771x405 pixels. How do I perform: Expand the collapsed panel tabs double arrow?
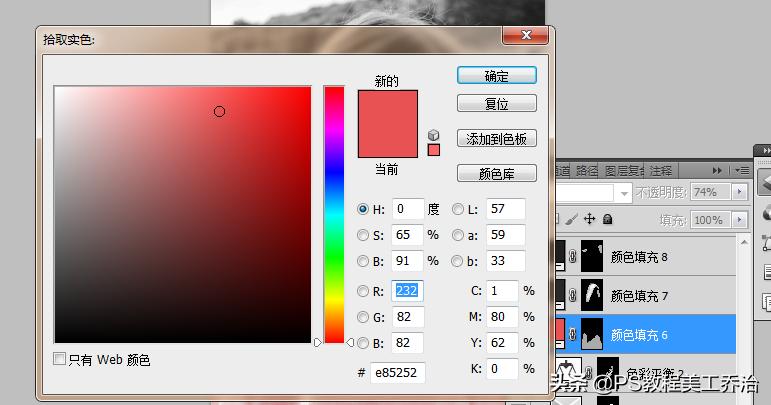pyautogui.click(x=717, y=171)
